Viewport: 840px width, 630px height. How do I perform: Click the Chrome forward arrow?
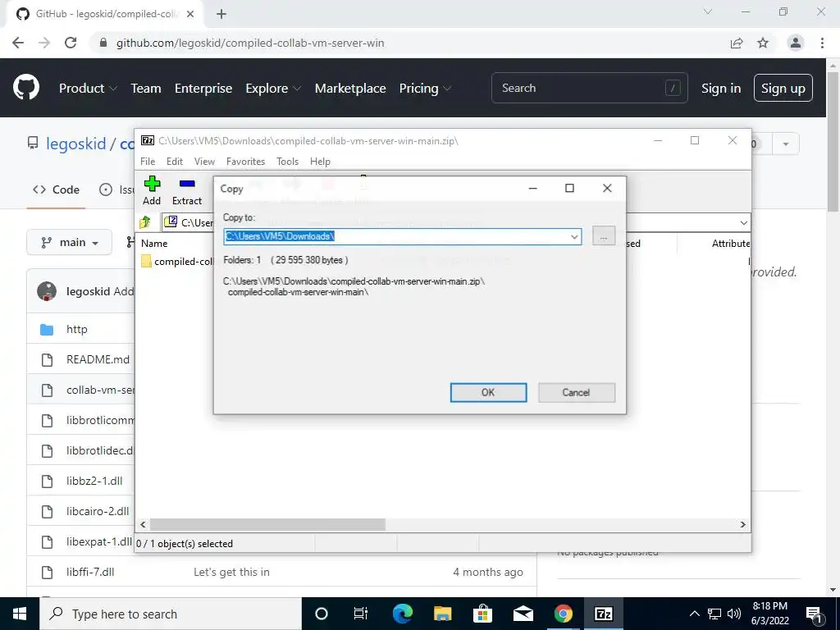pyautogui.click(x=44, y=43)
